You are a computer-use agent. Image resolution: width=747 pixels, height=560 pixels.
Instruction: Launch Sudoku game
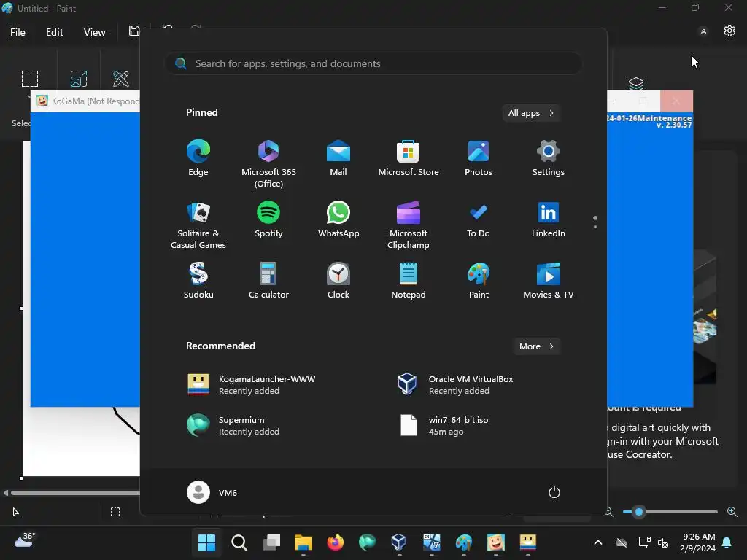tap(198, 281)
